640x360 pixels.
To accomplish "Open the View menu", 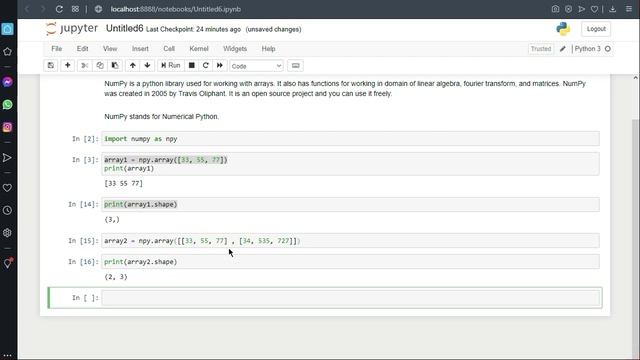I will tap(110, 49).
